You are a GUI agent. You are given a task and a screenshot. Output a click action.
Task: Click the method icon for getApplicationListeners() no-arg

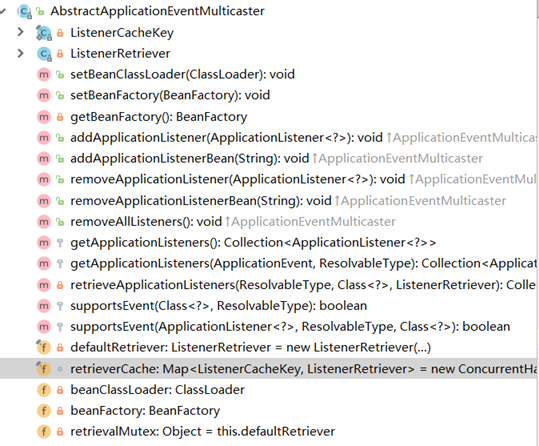44,243
